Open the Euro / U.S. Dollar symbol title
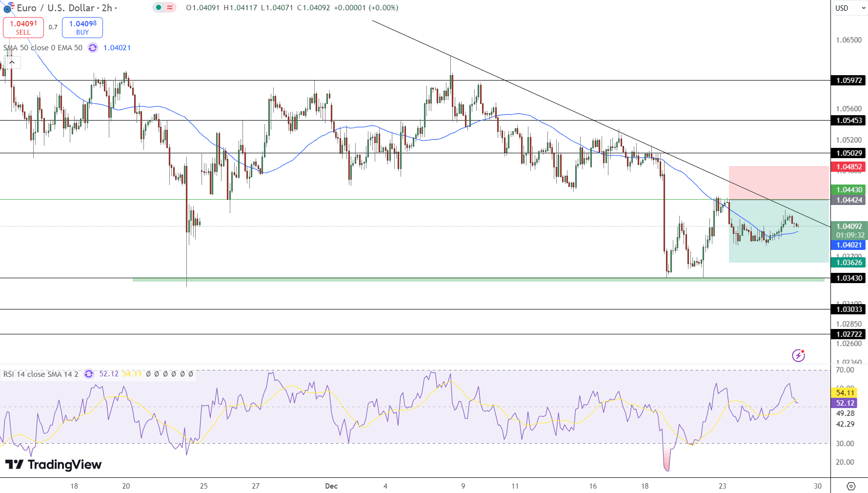 (x=56, y=8)
